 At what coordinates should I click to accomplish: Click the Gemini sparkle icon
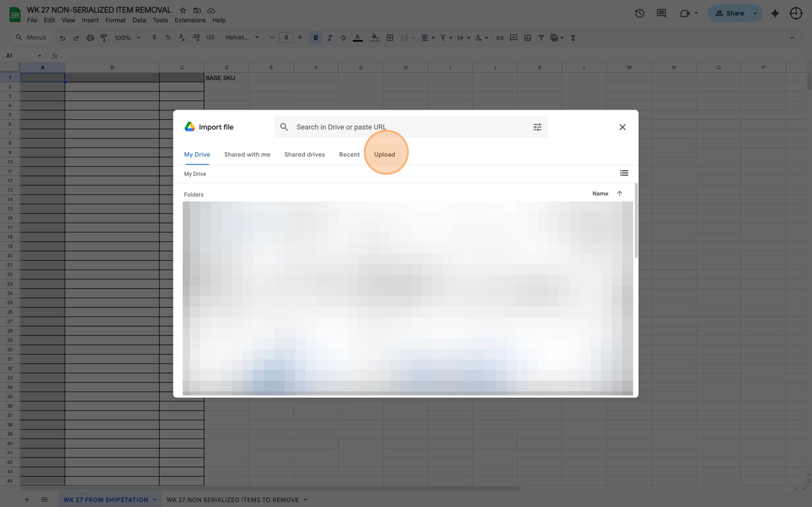pyautogui.click(x=775, y=13)
